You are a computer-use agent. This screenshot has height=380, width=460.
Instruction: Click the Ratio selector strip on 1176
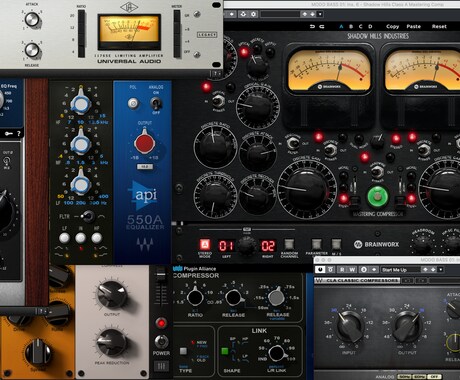pyautogui.click(x=81, y=33)
